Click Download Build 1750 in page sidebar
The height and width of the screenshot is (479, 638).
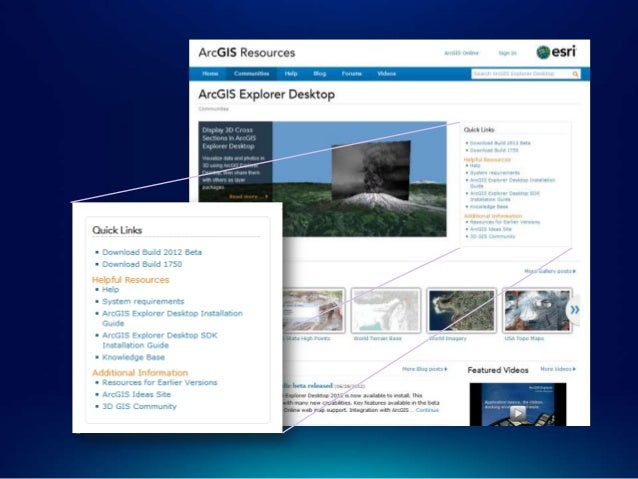pos(494,150)
